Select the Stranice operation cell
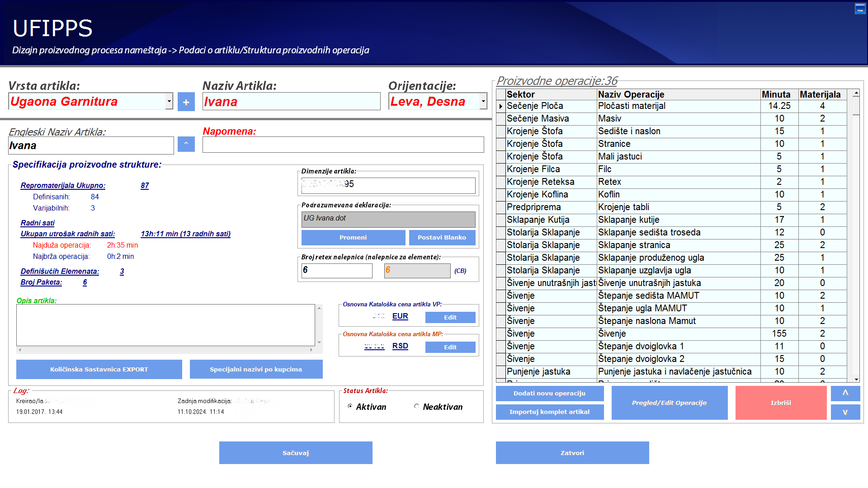 click(679, 144)
